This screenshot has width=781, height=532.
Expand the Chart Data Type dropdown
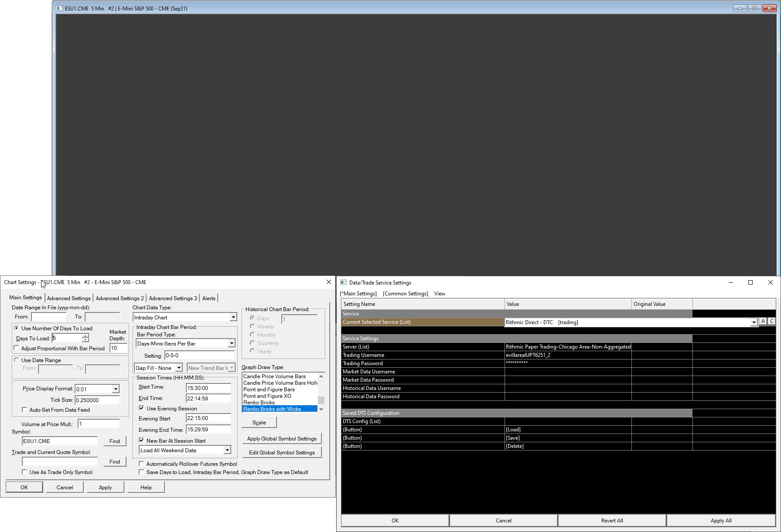pos(233,318)
